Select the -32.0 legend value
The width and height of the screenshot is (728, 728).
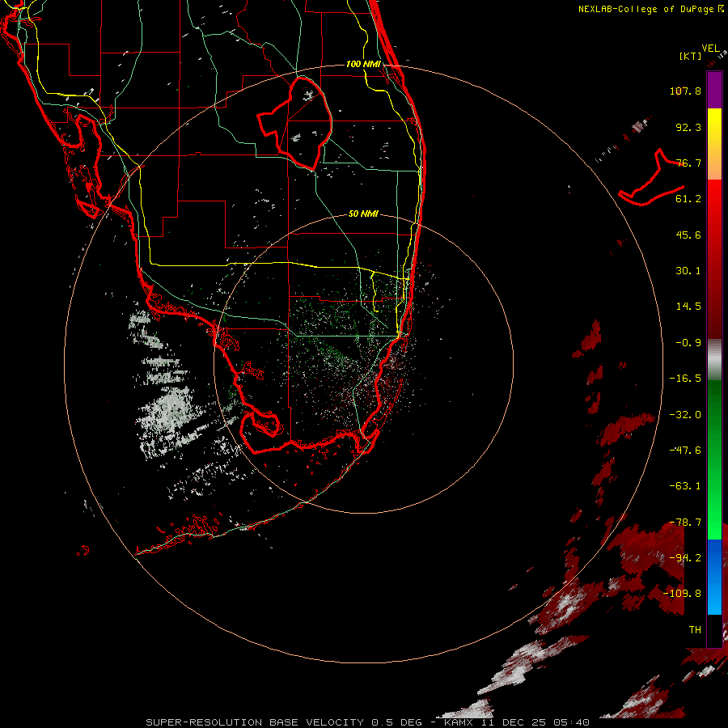coord(685,415)
